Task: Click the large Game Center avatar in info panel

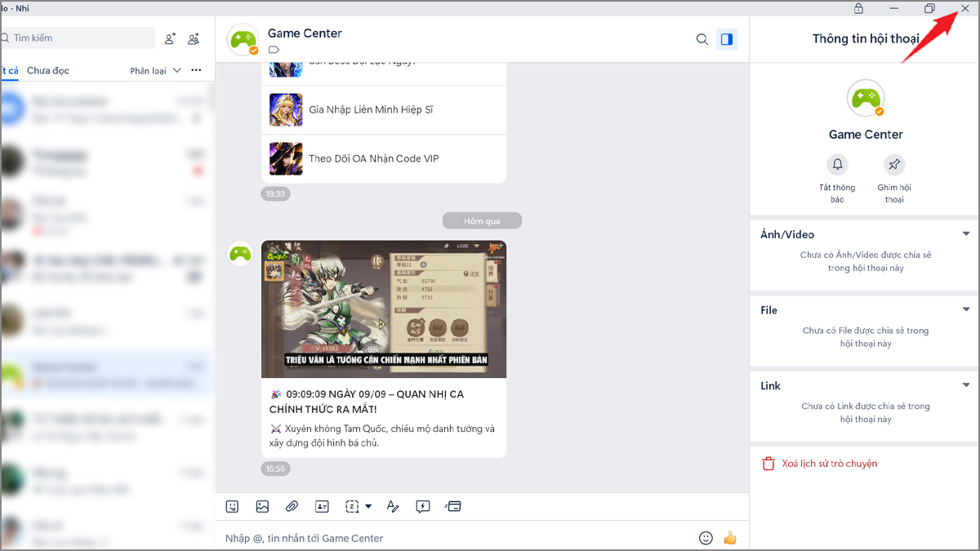Action: tap(866, 98)
